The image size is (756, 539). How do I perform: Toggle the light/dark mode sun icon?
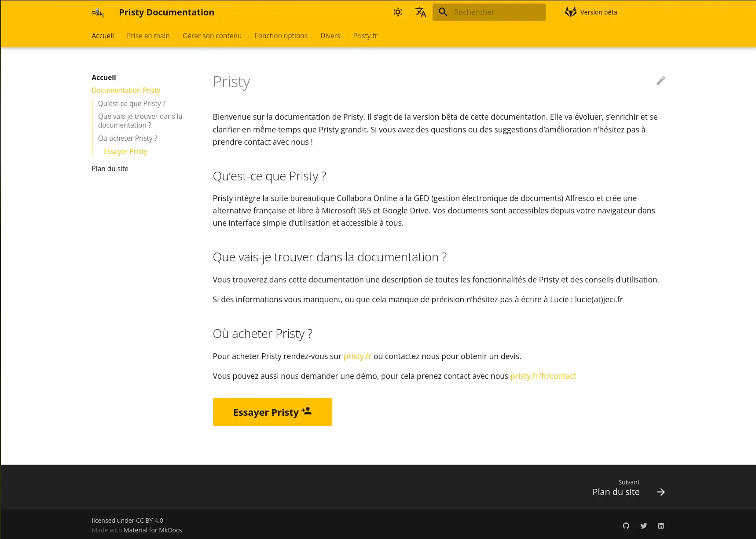[398, 12]
